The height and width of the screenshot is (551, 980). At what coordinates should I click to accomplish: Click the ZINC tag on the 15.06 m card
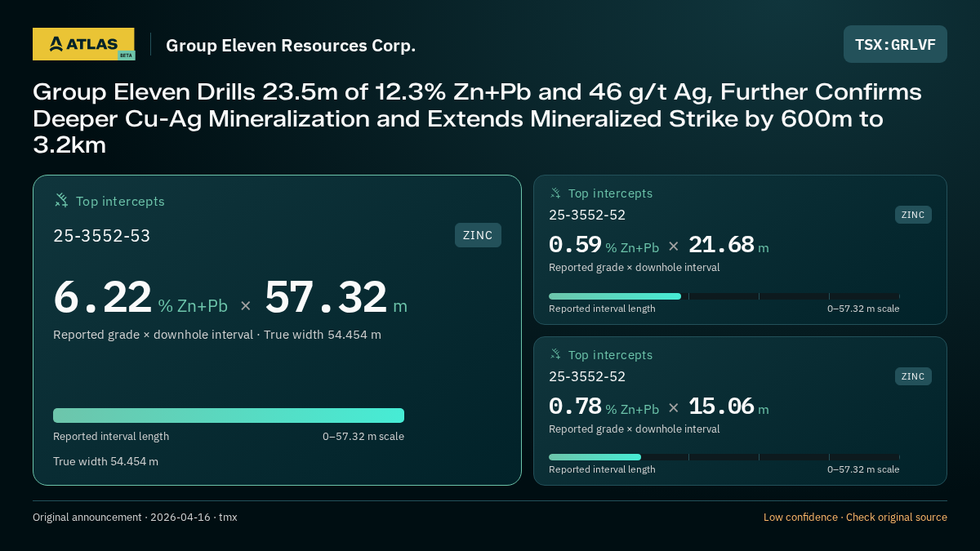click(913, 376)
